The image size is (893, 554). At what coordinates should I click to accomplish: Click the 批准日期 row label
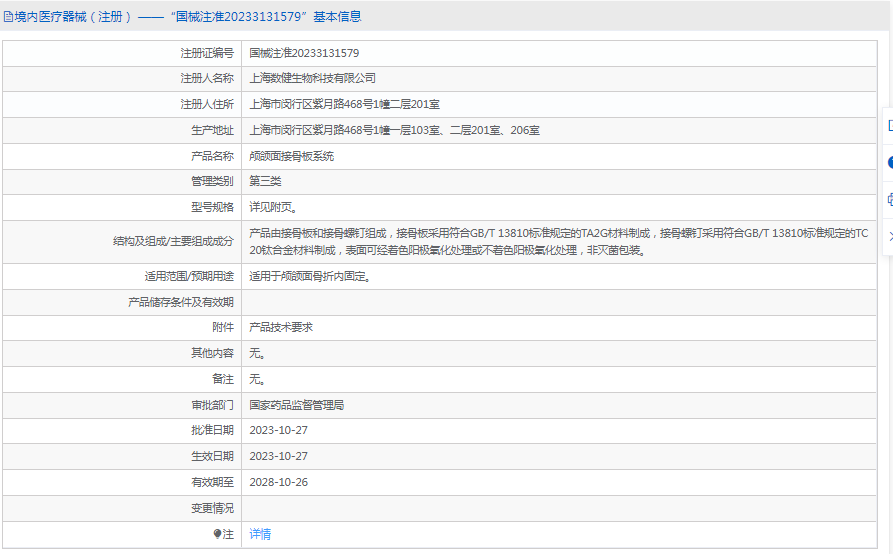(212, 430)
